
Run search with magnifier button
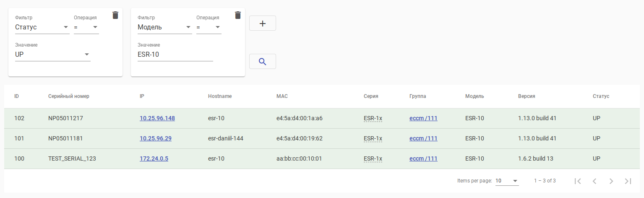point(263,61)
